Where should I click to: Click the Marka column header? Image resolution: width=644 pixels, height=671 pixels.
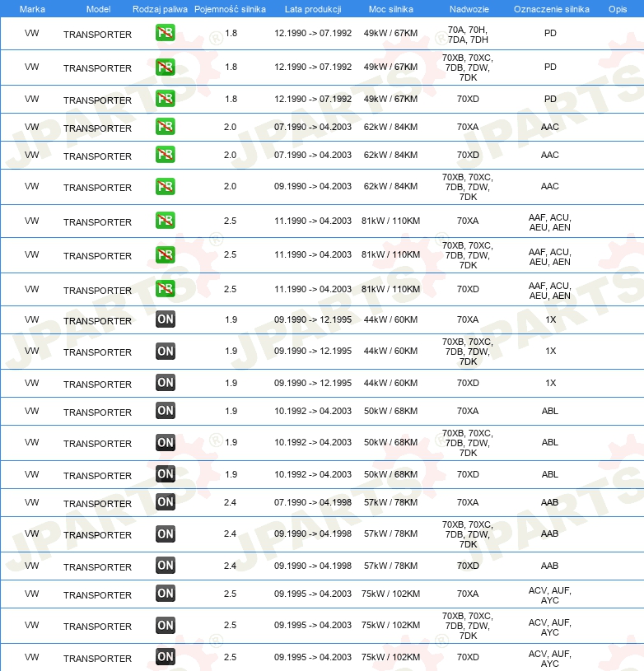coord(32,9)
